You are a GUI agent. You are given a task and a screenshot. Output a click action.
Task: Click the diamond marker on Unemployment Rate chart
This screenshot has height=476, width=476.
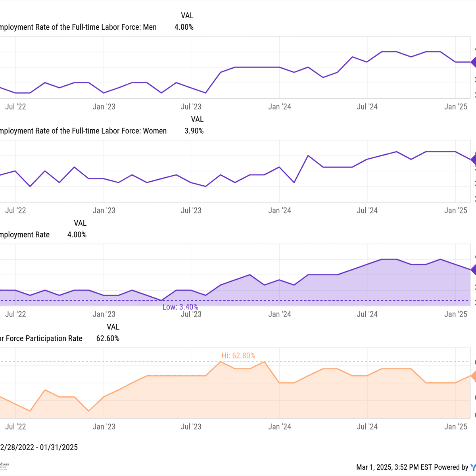click(473, 270)
